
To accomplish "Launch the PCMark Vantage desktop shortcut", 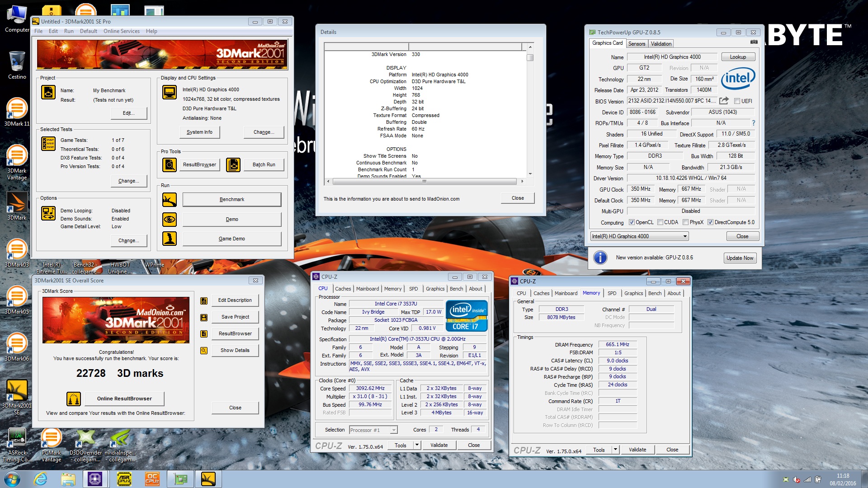I will pyautogui.click(x=51, y=445).
